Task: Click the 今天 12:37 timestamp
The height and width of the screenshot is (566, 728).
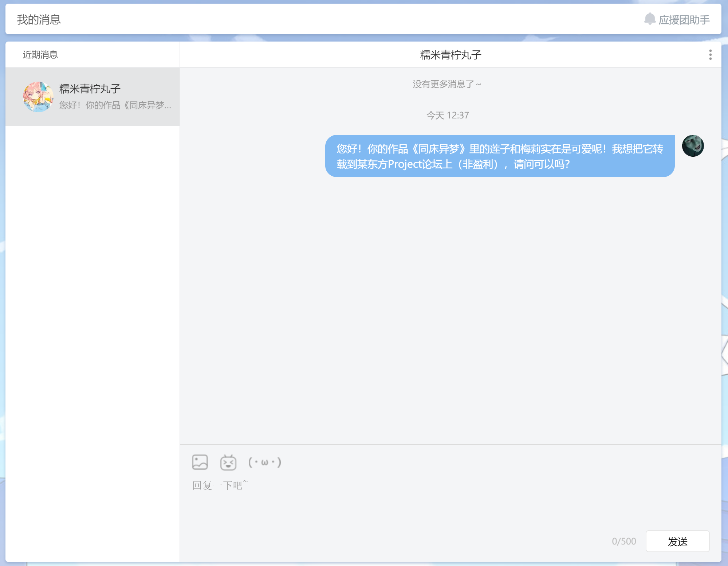Action: 448,115
